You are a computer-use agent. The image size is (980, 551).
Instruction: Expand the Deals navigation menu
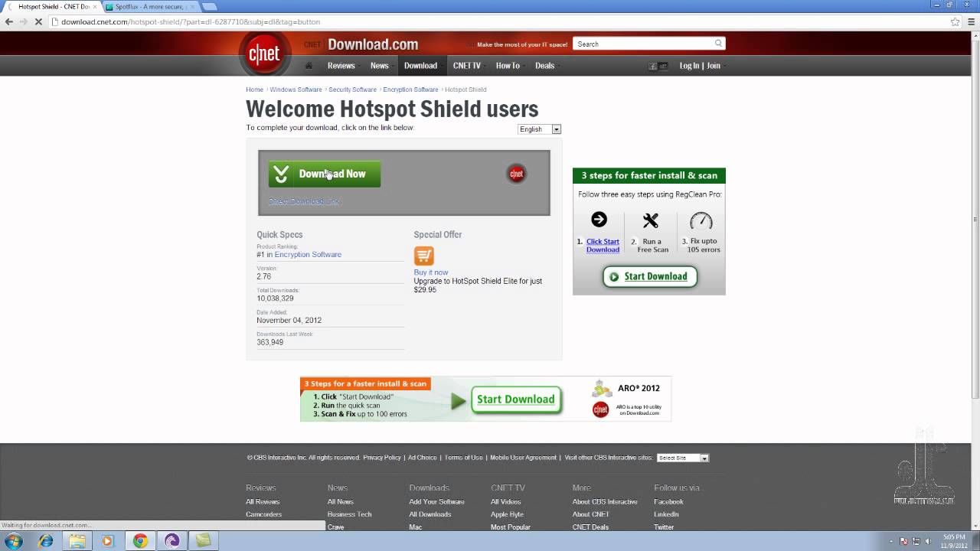[547, 66]
